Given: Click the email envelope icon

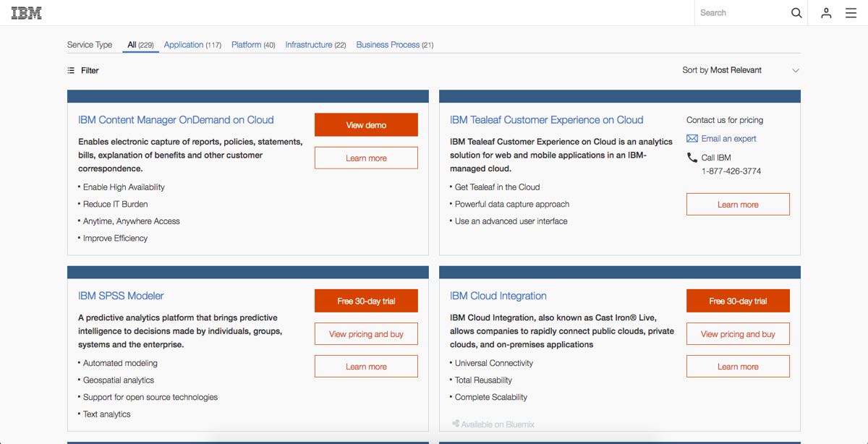Looking at the screenshot, I should [692, 138].
